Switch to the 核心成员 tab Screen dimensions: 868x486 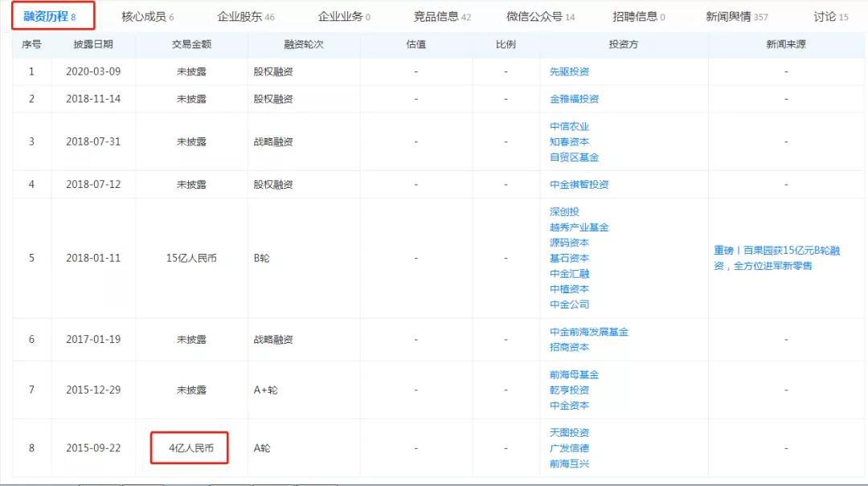pos(148,17)
